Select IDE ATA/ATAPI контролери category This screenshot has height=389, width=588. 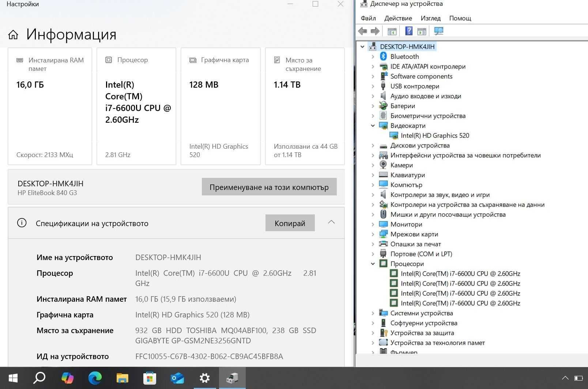[x=428, y=66]
